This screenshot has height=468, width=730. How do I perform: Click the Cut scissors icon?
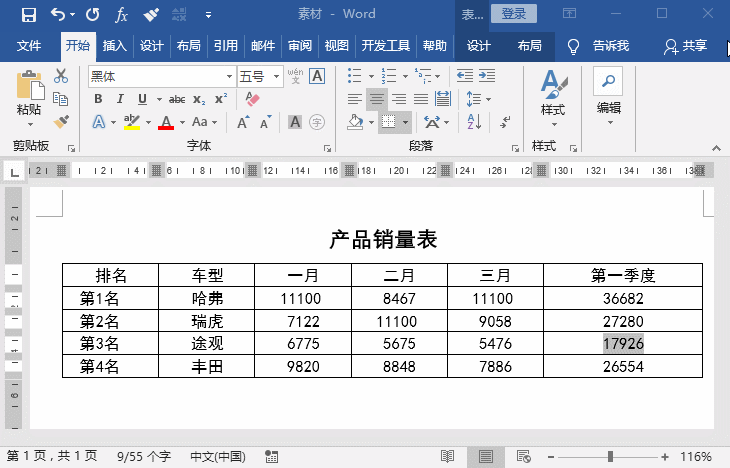click(61, 76)
